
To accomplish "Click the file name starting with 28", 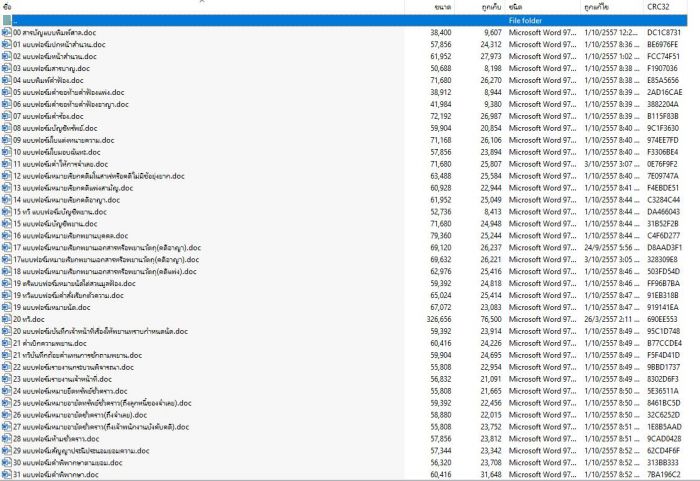I will [x=56, y=439].
